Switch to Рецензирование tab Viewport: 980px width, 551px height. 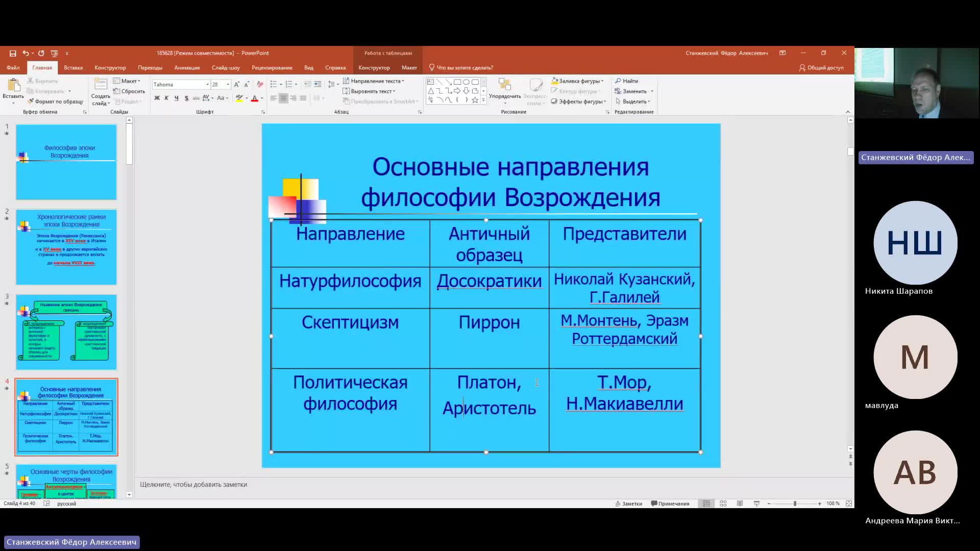click(x=272, y=68)
